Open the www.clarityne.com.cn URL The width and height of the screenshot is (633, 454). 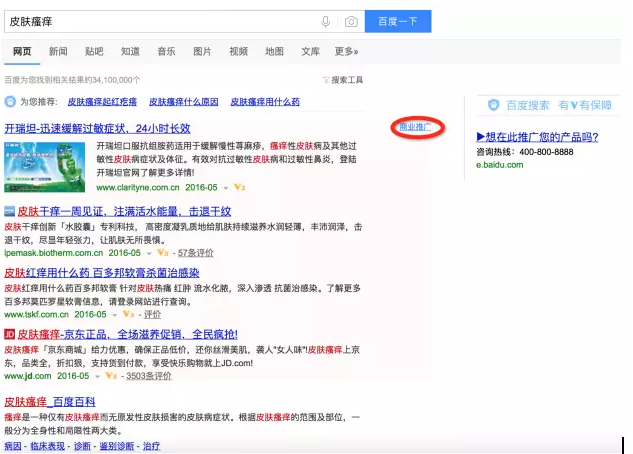[x=138, y=187]
